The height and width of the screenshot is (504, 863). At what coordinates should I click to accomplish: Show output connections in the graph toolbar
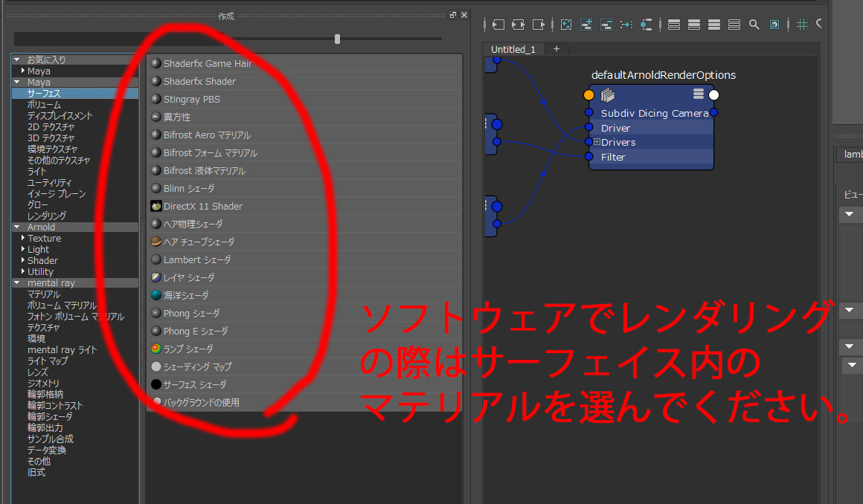coord(539,25)
